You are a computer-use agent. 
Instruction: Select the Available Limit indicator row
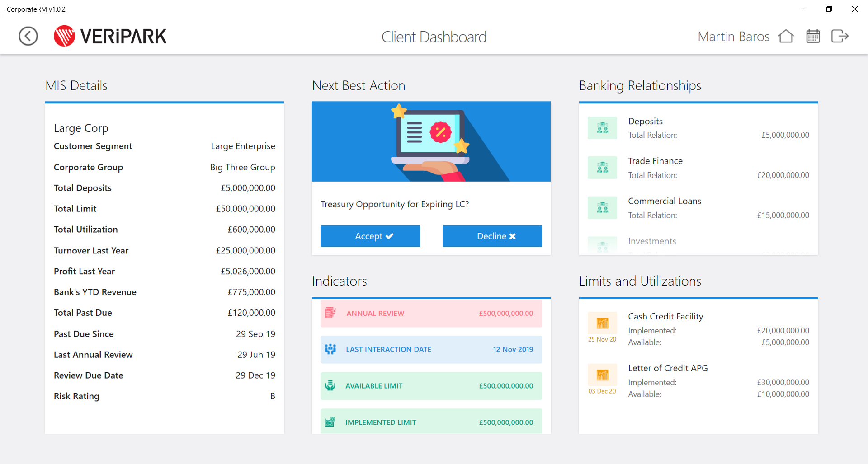coord(431,386)
